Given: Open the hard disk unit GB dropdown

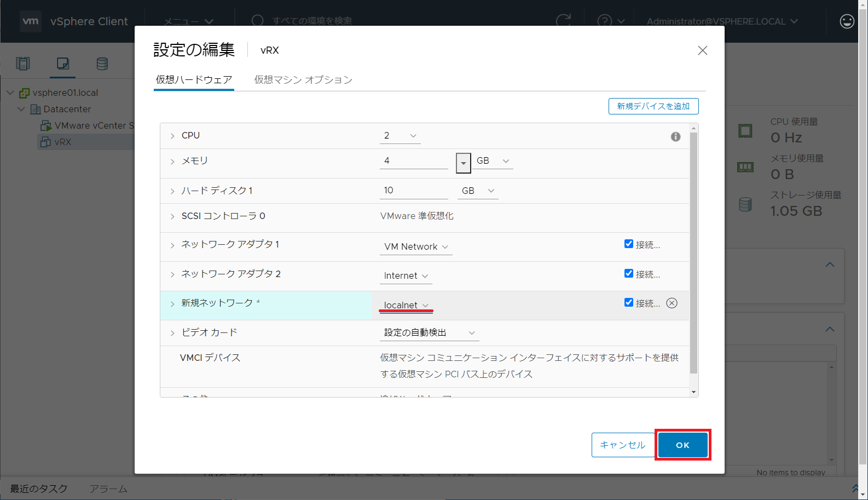Looking at the screenshot, I should [x=478, y=191].
